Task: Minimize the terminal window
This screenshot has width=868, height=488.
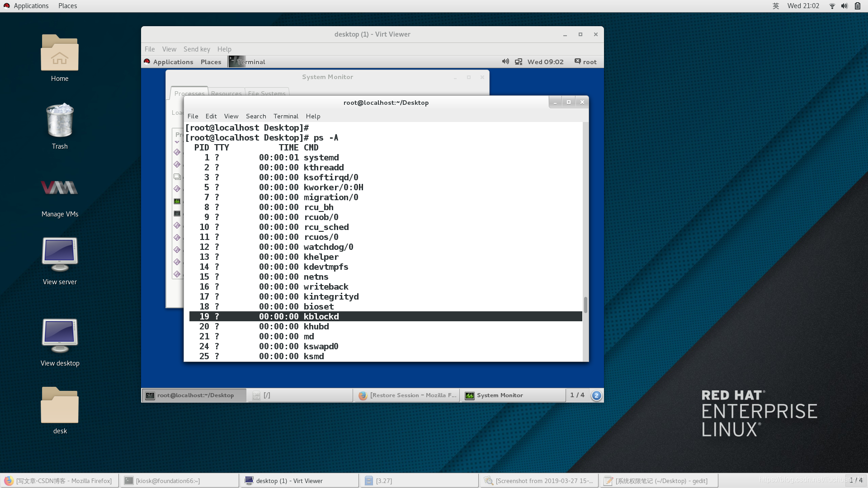Action: 555,102
